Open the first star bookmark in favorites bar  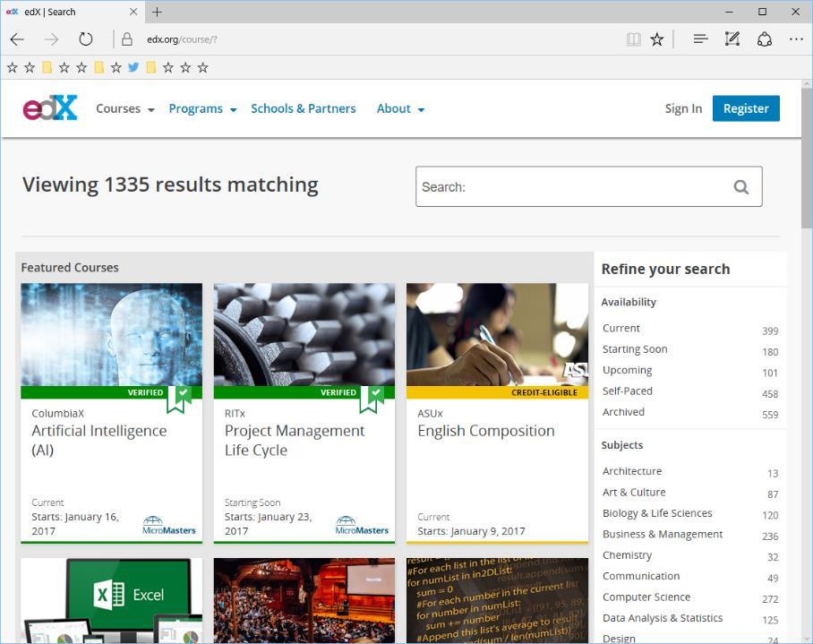(x=13, y=67)
